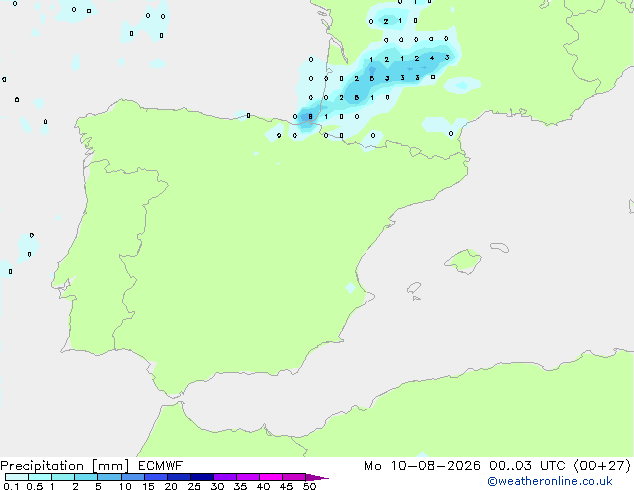Click the "ECMWF" model label

point(161,466)
